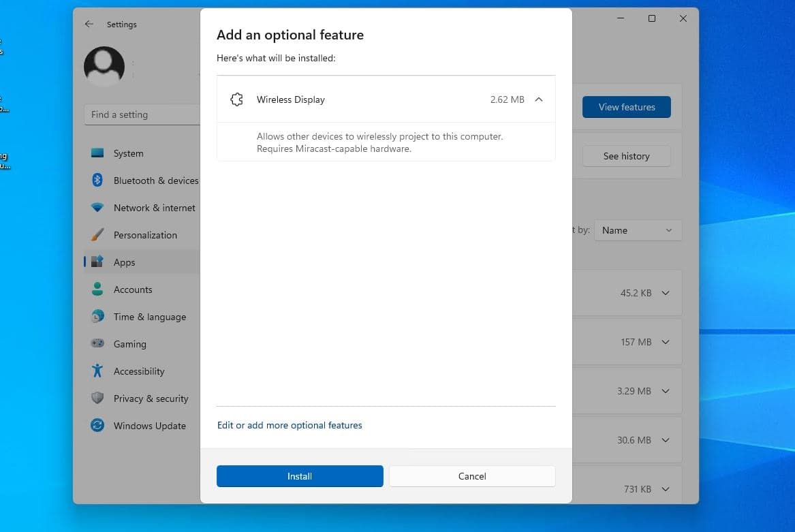This screenshot has height=532, width=795.
Task: Click the Personalization paintbrush icon
Action: 97,235
